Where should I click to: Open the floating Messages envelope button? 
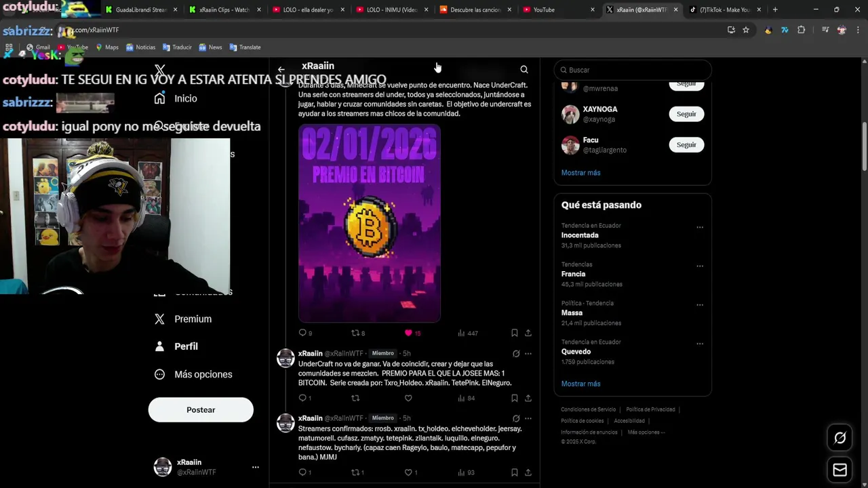tap(840, 470)
